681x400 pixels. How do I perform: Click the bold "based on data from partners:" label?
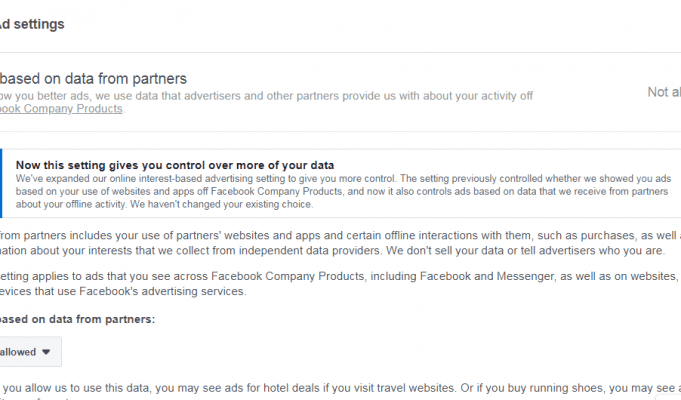pyautogui.click(x=77, y=319)
